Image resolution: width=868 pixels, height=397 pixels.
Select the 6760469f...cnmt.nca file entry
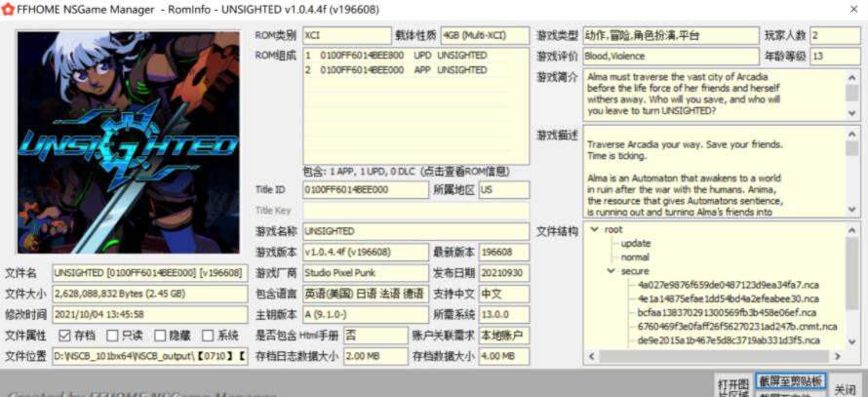point(737,326)
